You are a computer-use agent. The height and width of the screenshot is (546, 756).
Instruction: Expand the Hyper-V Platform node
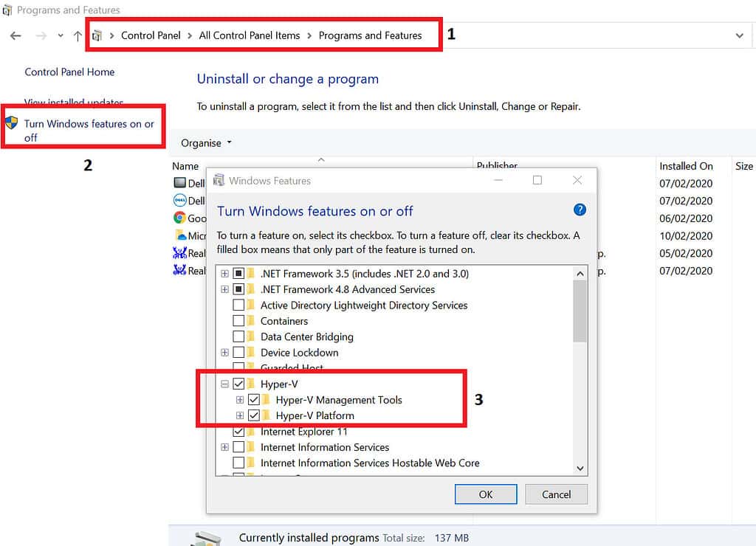coord(240,415)
